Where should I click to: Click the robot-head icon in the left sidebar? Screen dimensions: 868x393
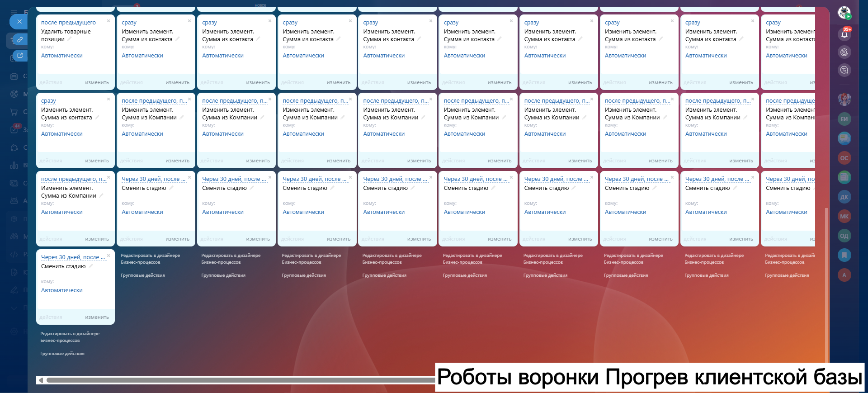[x=14, y=200]
